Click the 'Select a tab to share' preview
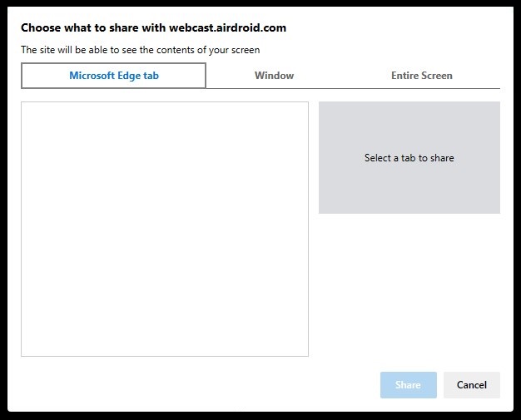 pos(409,158)
